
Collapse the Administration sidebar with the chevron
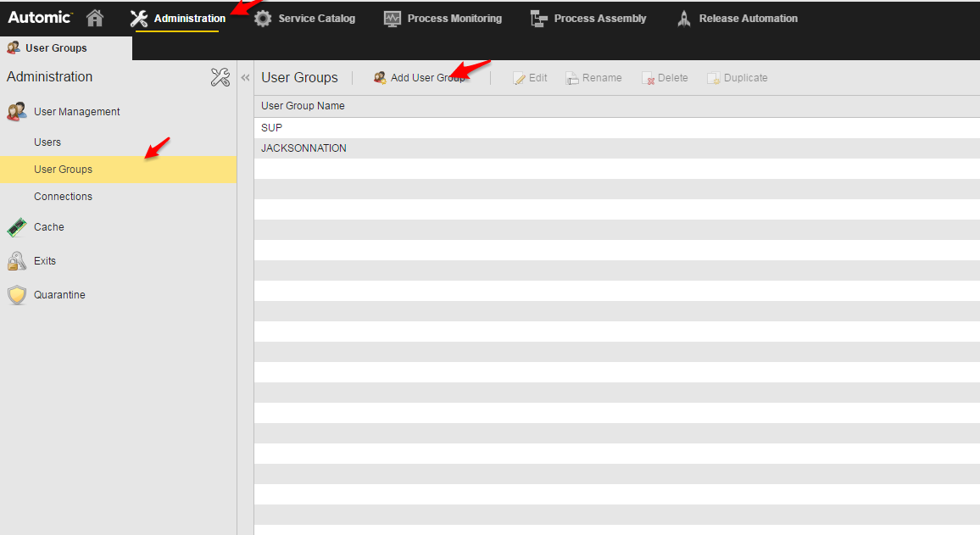245,75
